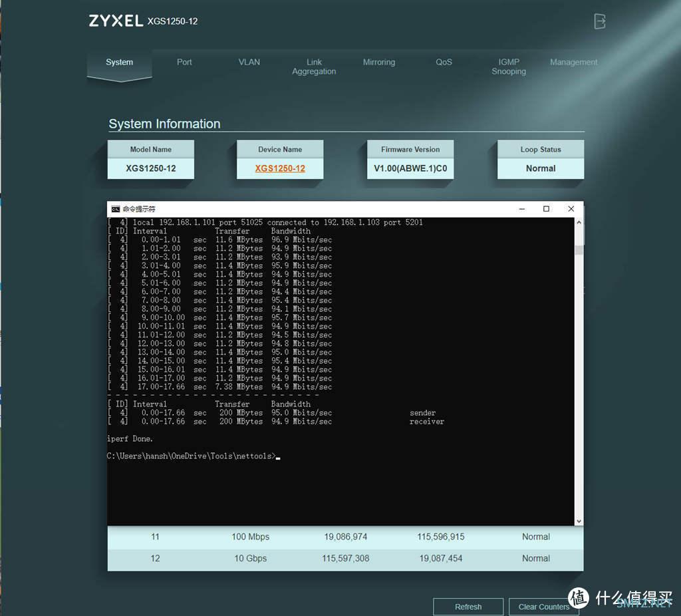Open the System tab
This screenshot has width=681, height=616.
[120, 62]
